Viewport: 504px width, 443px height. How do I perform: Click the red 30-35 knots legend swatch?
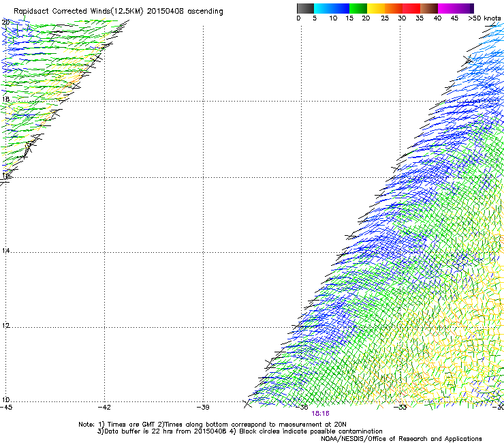411,8
